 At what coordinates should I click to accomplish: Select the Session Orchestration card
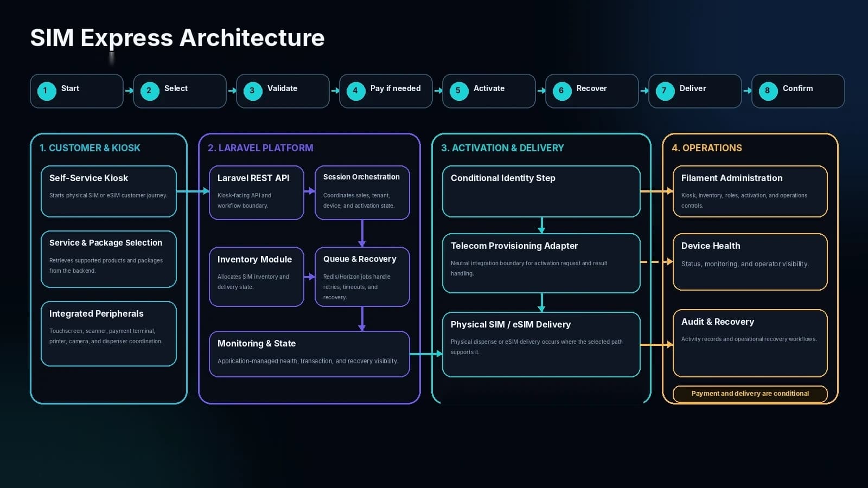click(x=362, y=192)
